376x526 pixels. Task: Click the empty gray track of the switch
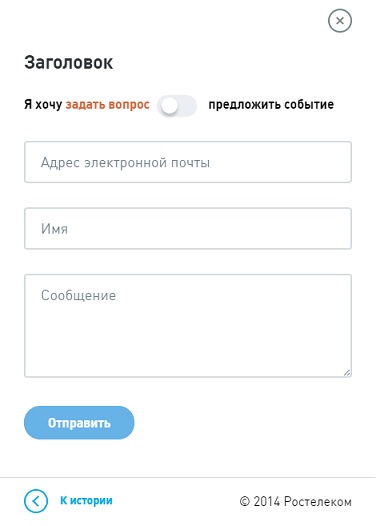point(187,106)
